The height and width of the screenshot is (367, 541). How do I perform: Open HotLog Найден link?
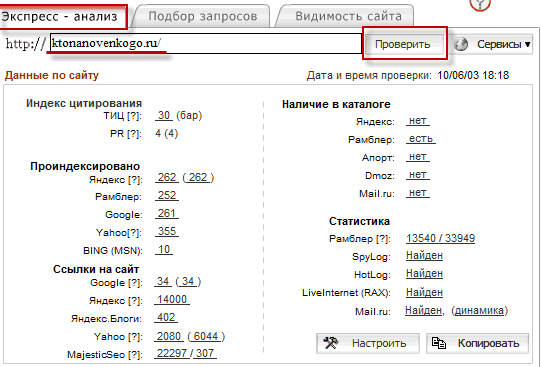424,274
